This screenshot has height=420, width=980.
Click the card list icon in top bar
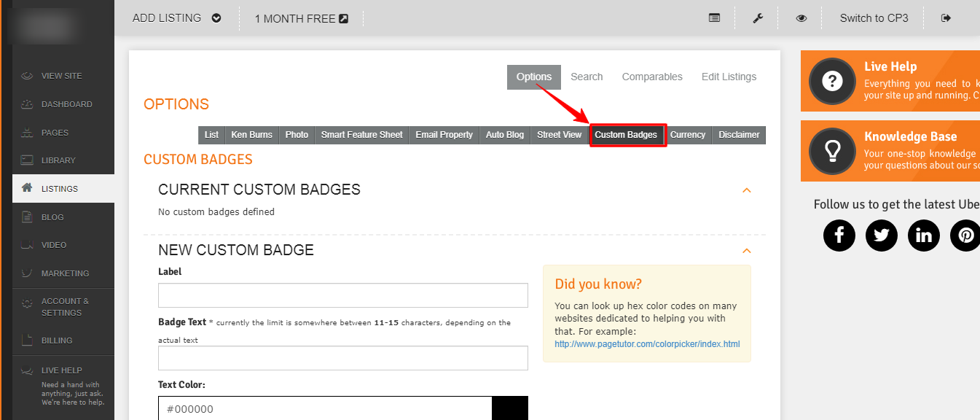pos(715,18)
